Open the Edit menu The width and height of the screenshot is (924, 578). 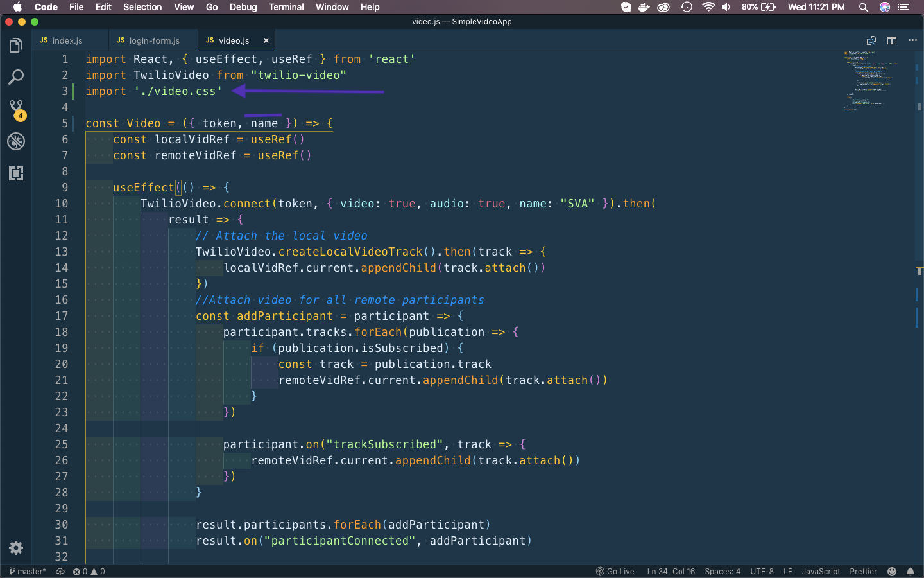tap(103, 7)
